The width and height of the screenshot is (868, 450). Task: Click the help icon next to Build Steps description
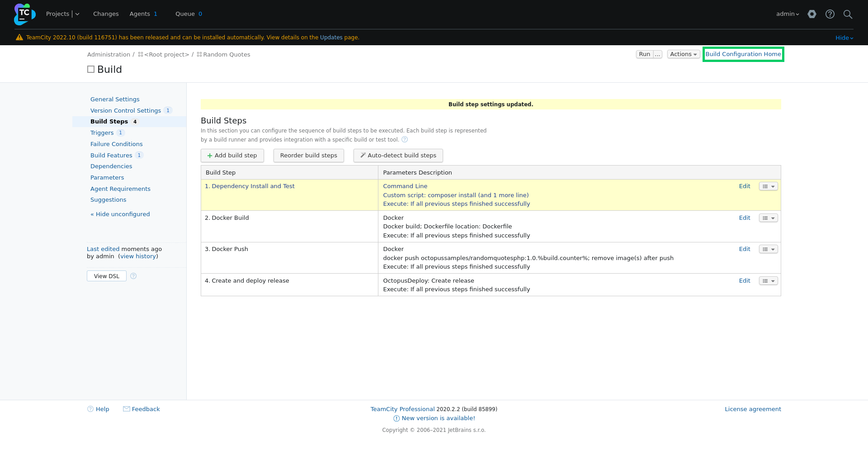(405, 140)
